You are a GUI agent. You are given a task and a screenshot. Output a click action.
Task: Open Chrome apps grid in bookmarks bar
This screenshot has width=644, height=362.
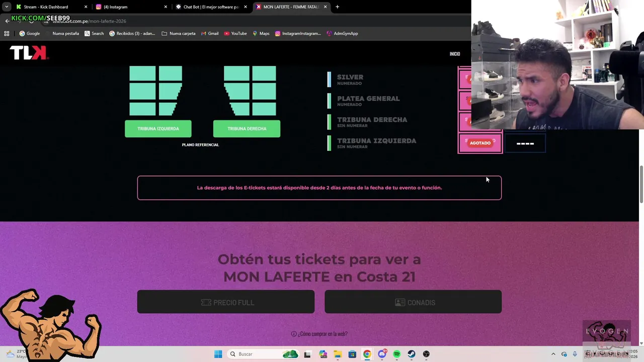click(x=7, y=34)
